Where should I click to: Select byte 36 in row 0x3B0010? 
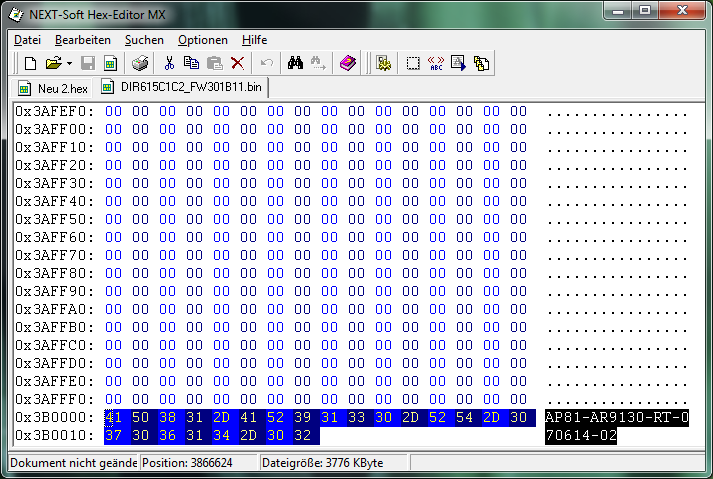(167, 435)
